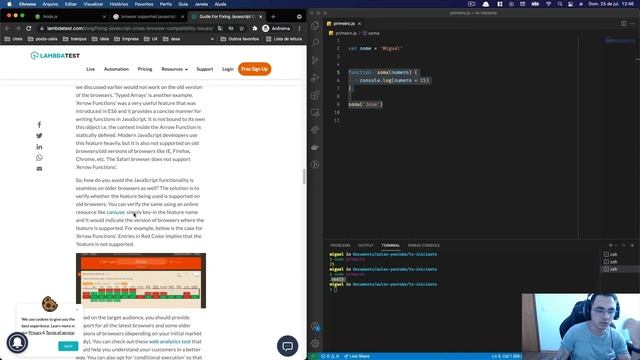This screenshot has width=640, height=360.
Task: Click Chrome forward arrow
Action: (x=18, y=28)
